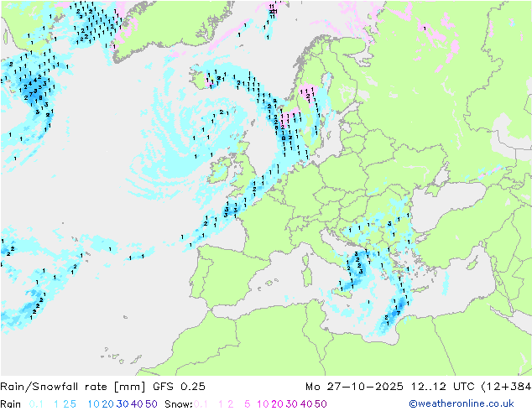Click the snow legend value 0.1

(x=201, y=404)
